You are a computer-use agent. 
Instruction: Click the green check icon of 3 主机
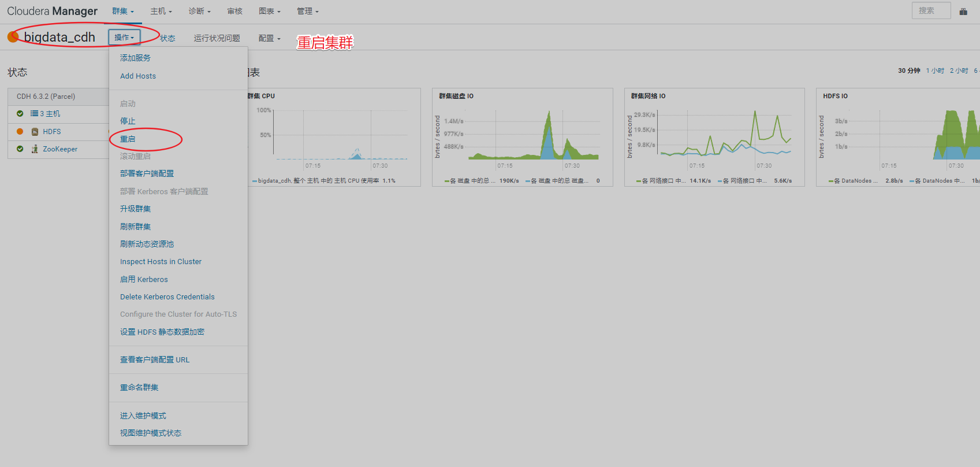click(20, 114)
